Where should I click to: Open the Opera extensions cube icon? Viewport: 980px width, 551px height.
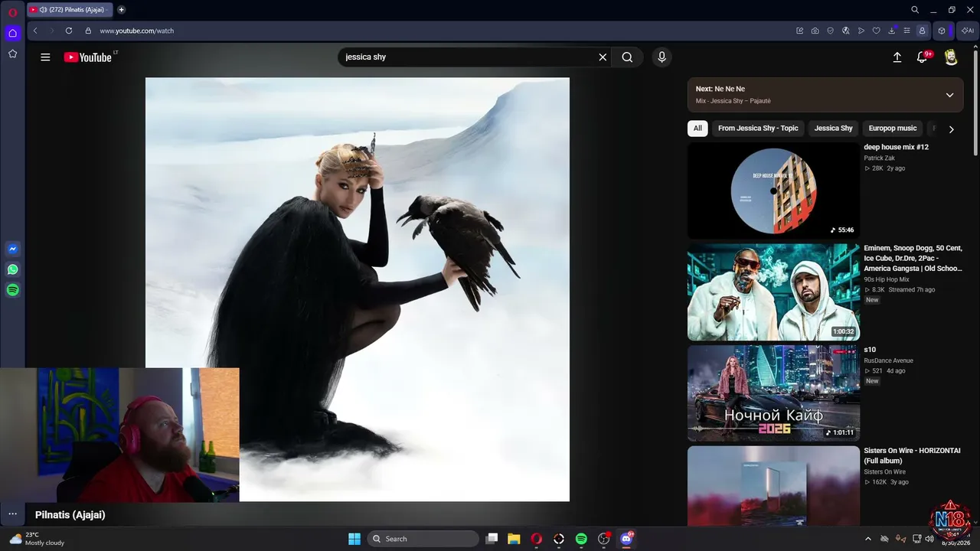(942, 31)
